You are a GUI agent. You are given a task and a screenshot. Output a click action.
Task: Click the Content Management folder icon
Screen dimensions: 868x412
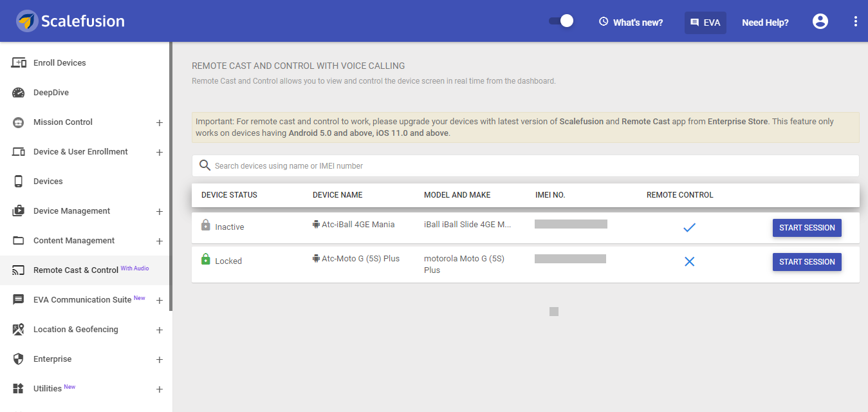pos(19,241)
